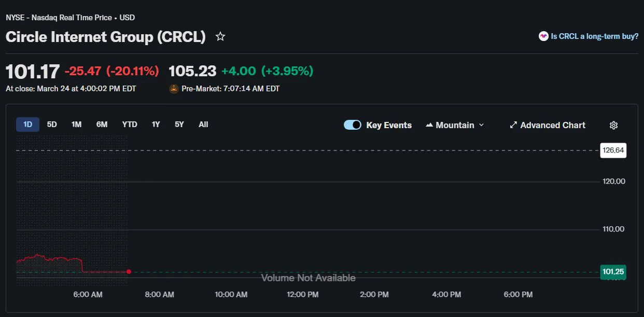The height and width of the screenshot is (317, 644).
Task: Open "Is CRCL a long-term buy?" link
Action: 594,36
